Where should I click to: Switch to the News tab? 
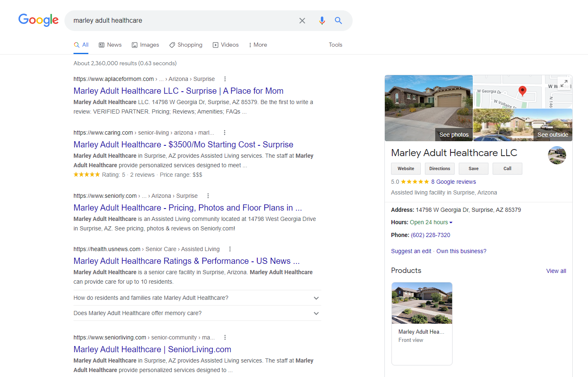(110, 45)
